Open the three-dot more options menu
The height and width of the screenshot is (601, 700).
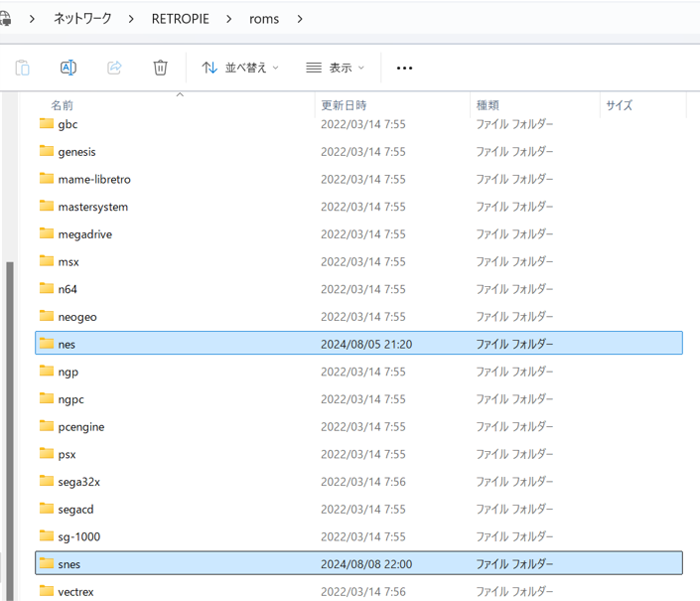404,68
